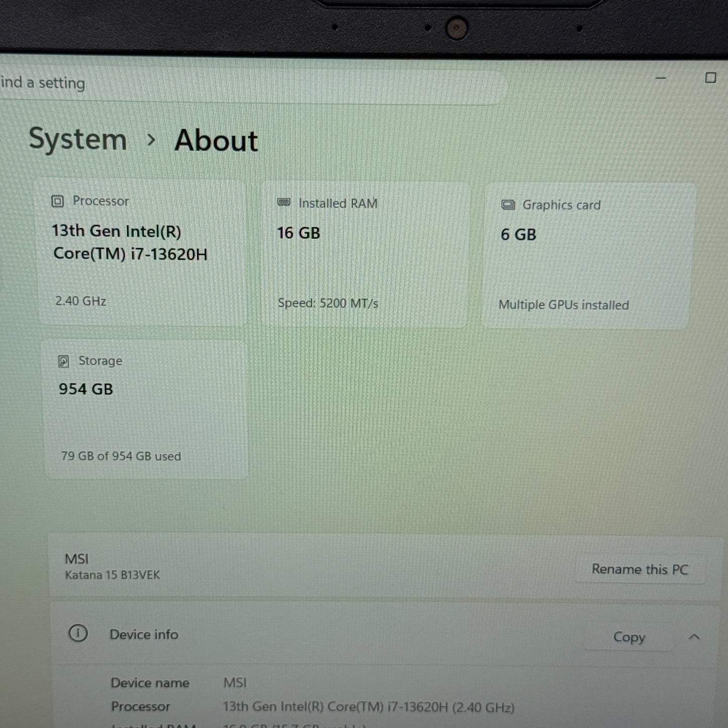728x728 pixels.
Task: Select the '16 GB' RAM value
Action: [x=299, y=233]
